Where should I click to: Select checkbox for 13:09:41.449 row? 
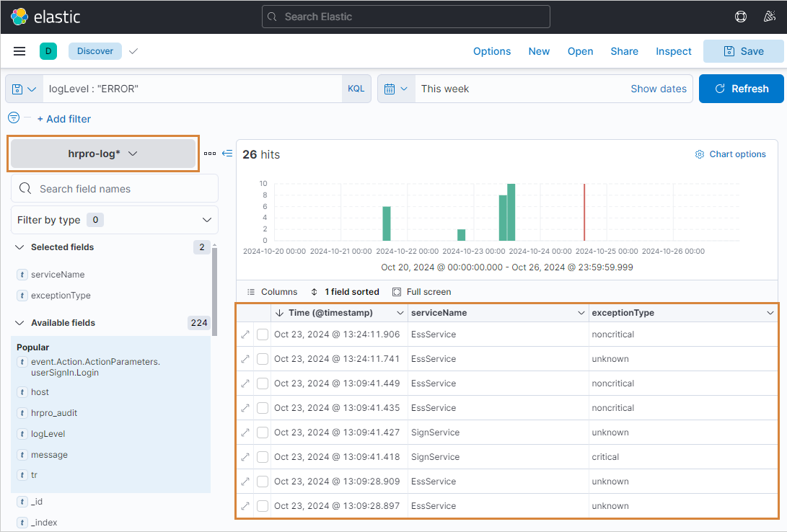[x=263, y=384]
